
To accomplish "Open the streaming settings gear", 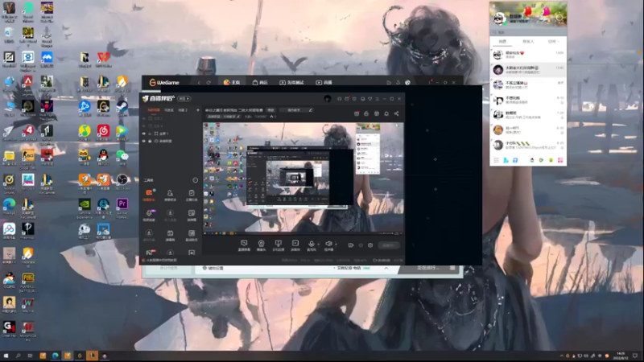I will pos(370,245).
